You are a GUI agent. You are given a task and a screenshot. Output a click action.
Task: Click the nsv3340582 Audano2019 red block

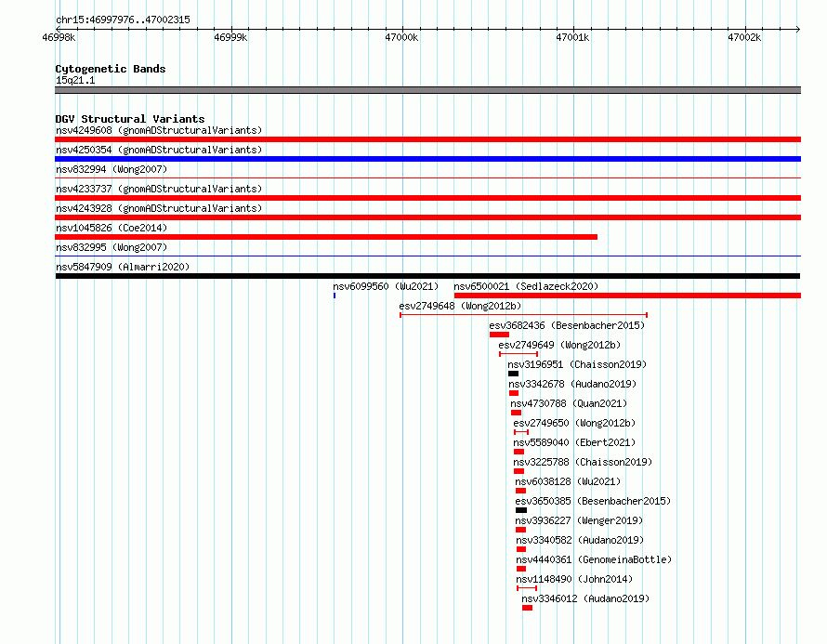tap(521, 549)
